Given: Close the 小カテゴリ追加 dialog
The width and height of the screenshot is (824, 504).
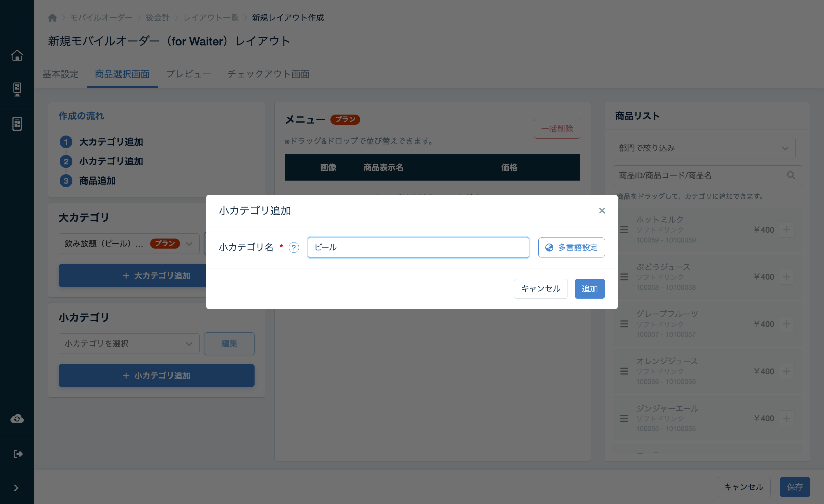Looking at the screenshot, I should 601,211.
